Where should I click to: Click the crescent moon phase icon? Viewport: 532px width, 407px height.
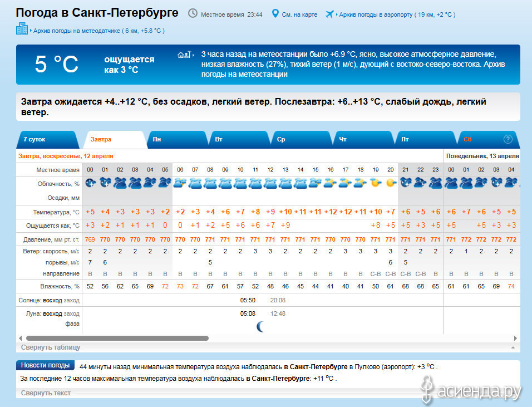tap(259, 326)
